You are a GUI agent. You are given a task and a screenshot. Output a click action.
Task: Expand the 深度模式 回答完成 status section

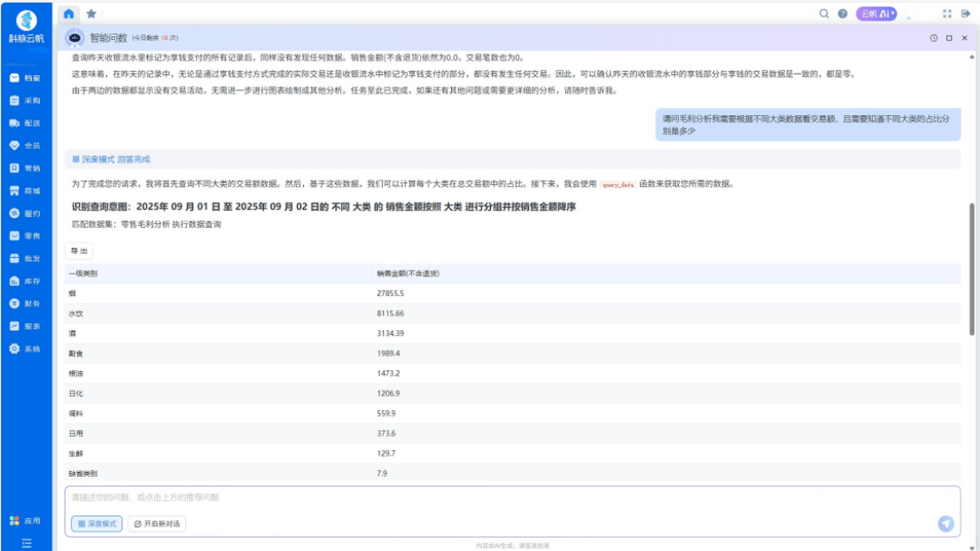111,159
